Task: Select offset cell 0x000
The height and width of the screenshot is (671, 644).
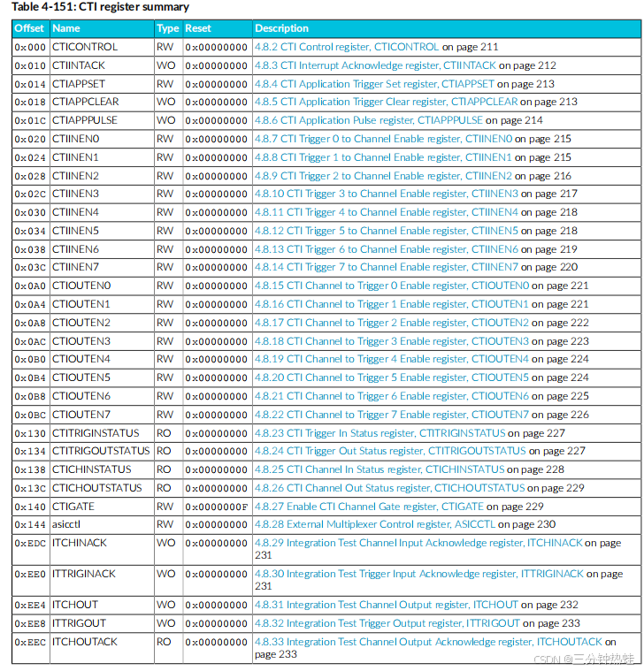Action: 30,47
